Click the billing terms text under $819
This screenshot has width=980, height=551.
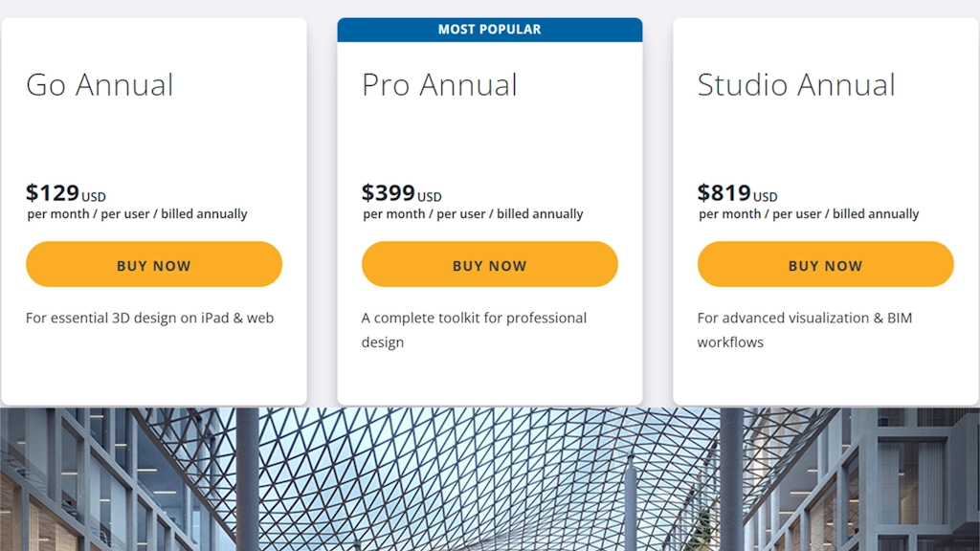point(809,214)
